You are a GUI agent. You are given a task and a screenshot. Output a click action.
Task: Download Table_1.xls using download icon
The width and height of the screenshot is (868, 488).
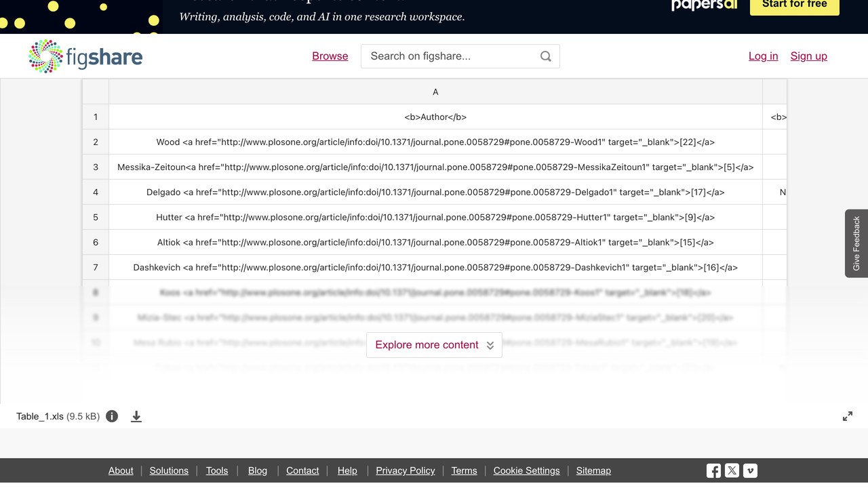[136, 416]
